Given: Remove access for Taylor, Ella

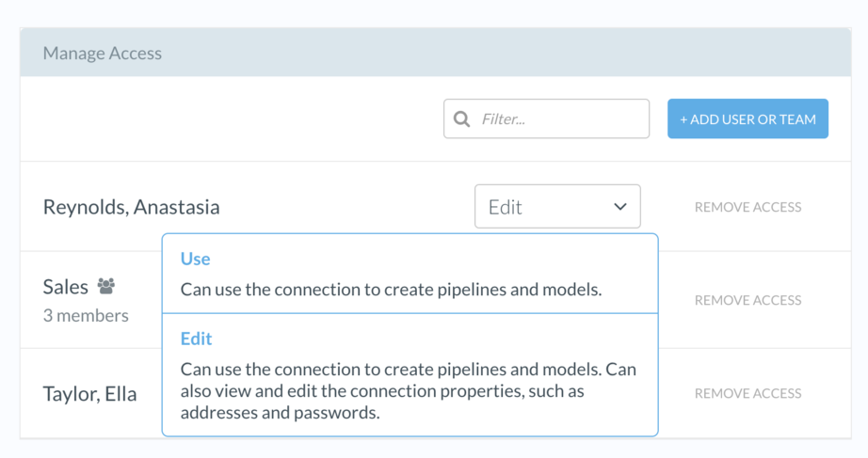Looking at the screenshot, I should tap(747, 393).
